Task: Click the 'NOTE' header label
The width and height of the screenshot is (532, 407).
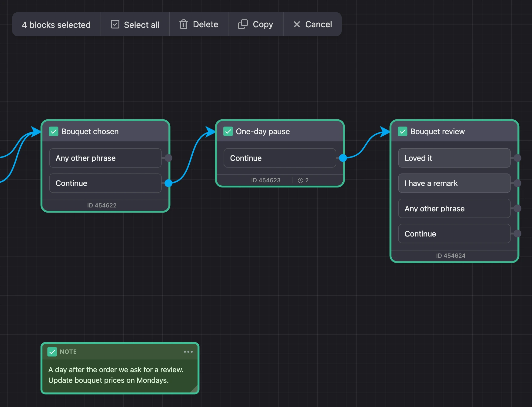Action: pos(68,352)
